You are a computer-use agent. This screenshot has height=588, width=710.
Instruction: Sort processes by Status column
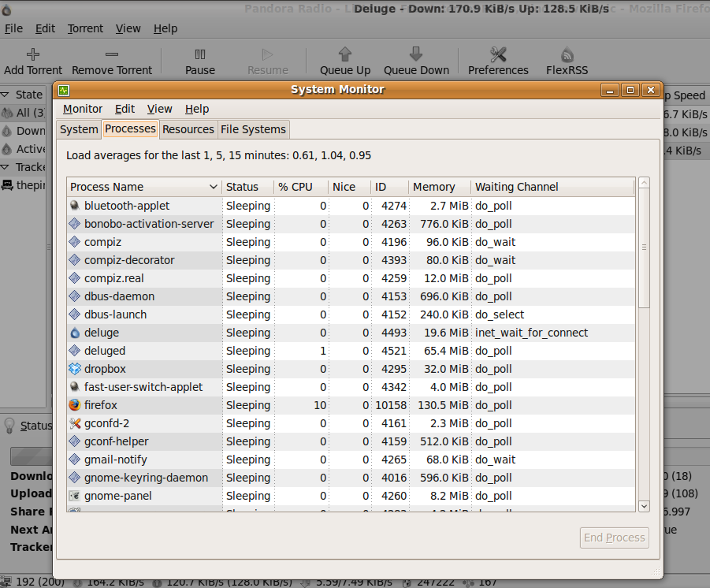coord(247,187)
